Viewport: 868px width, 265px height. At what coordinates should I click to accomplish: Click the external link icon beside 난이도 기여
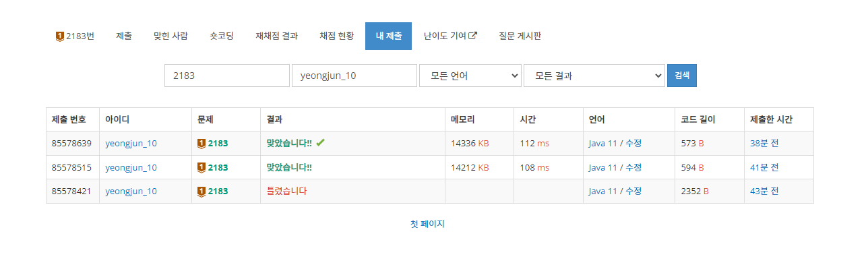(x=473, y=36)
